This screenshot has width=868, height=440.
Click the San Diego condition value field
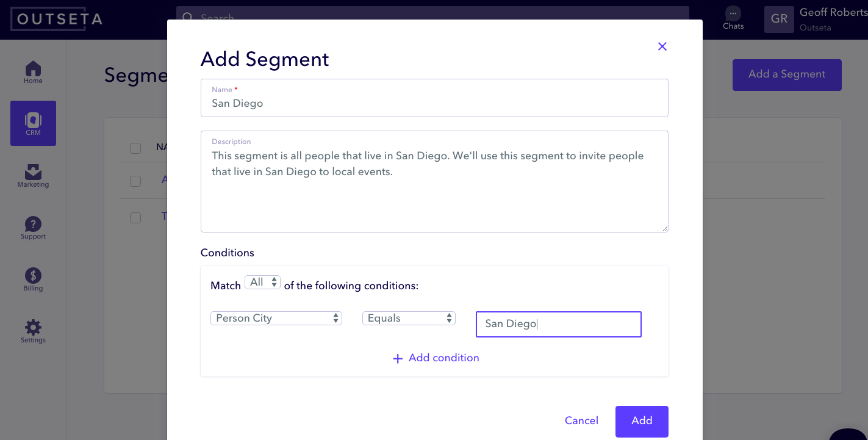558,323
